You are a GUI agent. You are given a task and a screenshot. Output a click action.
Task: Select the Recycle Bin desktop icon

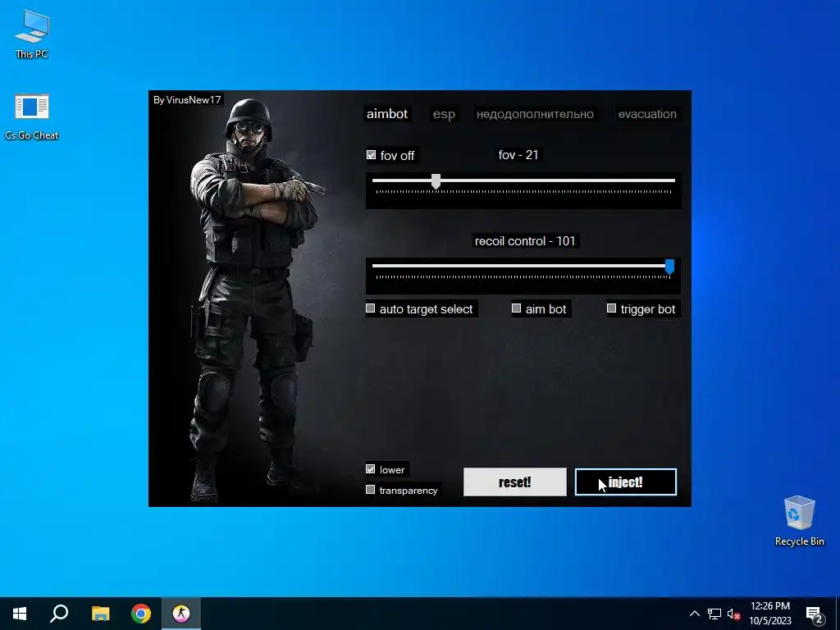799,521
